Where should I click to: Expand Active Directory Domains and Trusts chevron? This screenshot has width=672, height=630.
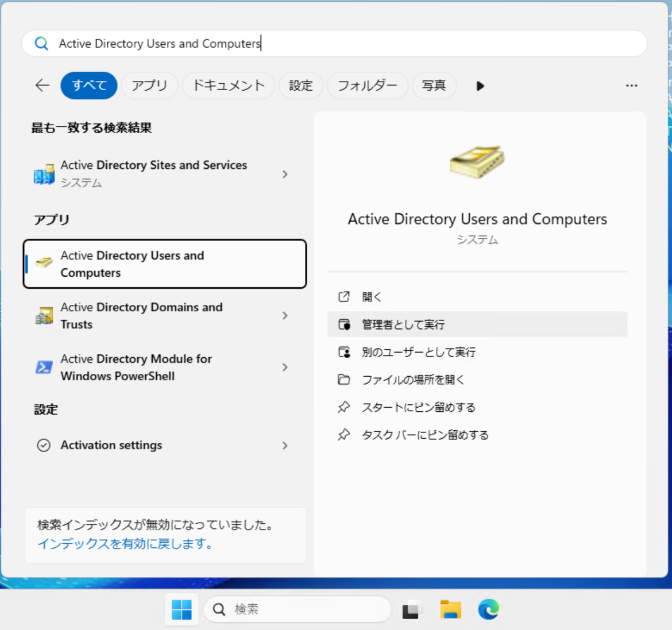(285, 316)
